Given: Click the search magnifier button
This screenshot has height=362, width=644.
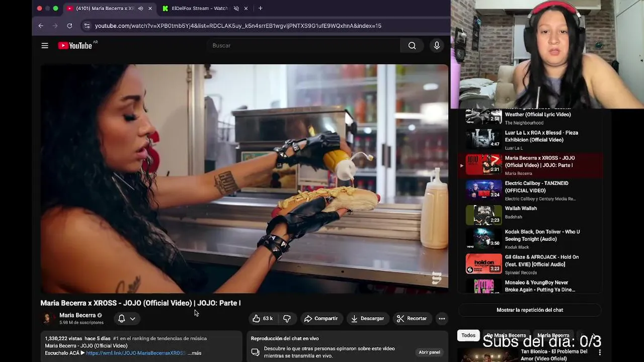Looking at the screenshot, I should 412,46.
